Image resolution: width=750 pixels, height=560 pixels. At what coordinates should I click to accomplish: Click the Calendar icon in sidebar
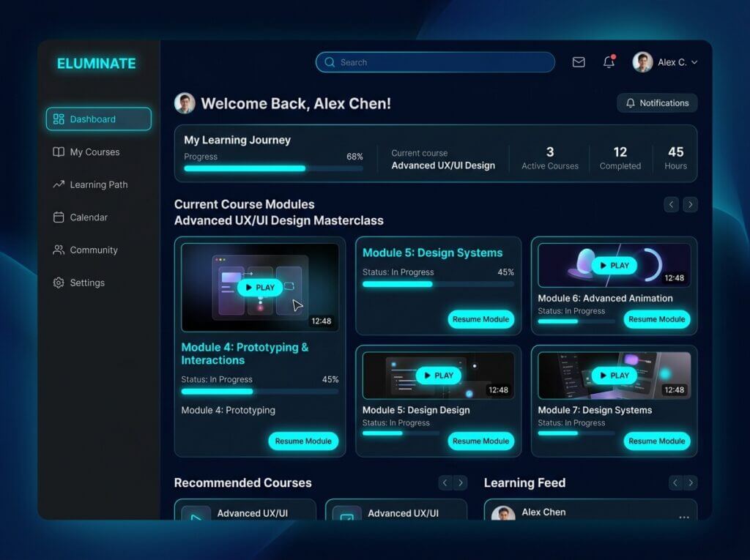click(x=59, y=217)
